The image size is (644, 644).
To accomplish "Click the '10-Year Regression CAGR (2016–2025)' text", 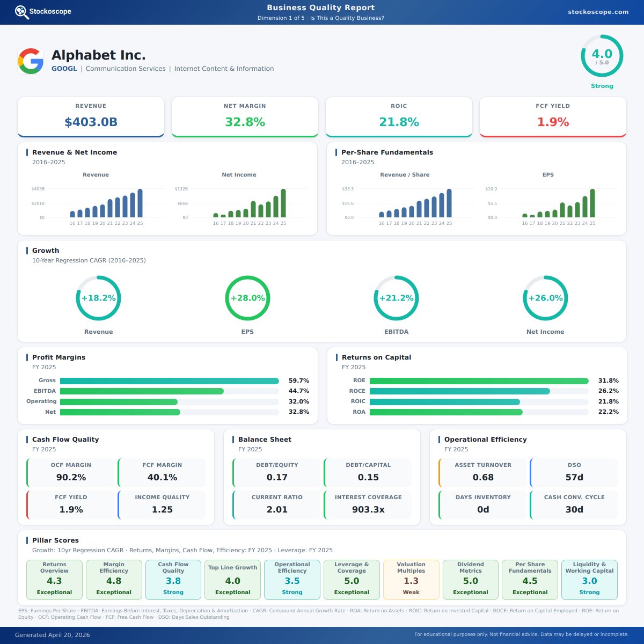I will tap(89, 260).
